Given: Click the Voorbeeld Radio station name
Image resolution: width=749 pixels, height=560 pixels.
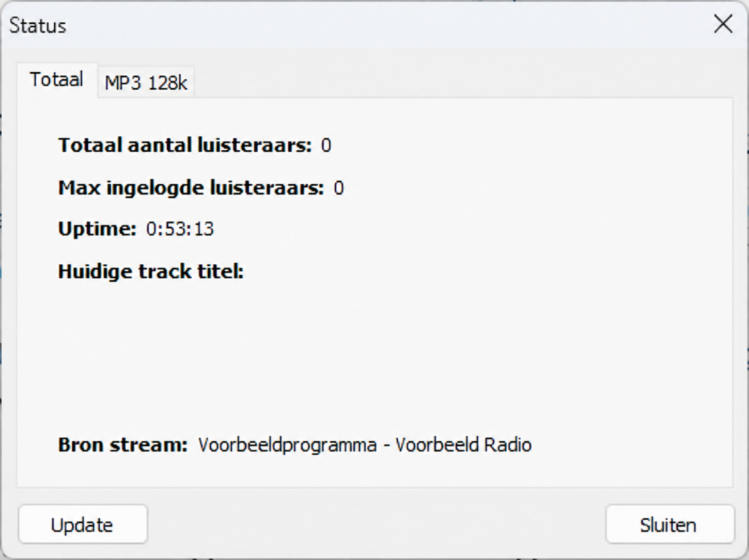Looking at the screenshot, I should tap(463, 445).
